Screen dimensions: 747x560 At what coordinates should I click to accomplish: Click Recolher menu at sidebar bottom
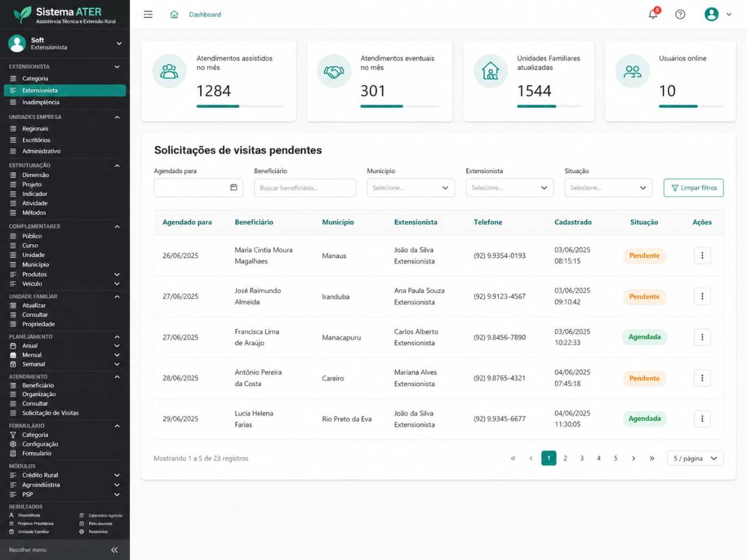[27, 550]
